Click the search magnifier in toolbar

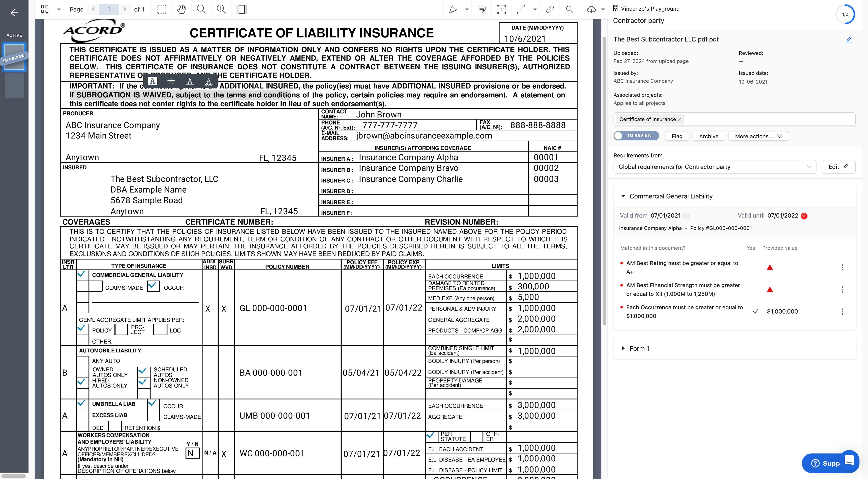(x=569, y=9)
